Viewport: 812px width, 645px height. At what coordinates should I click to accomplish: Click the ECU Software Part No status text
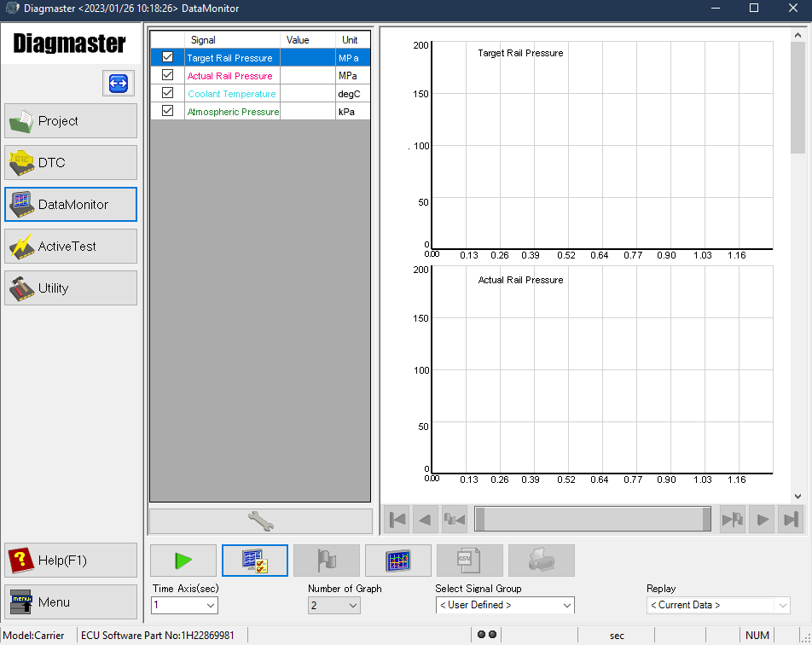[158, 635]
